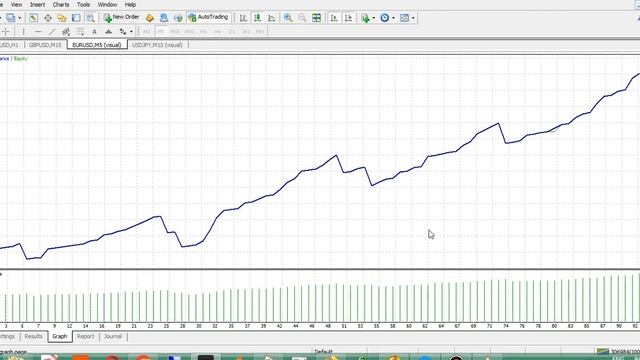Toggle the Terminal panel icon
This screenshot has width=640, height=360.
coord(76,18)
